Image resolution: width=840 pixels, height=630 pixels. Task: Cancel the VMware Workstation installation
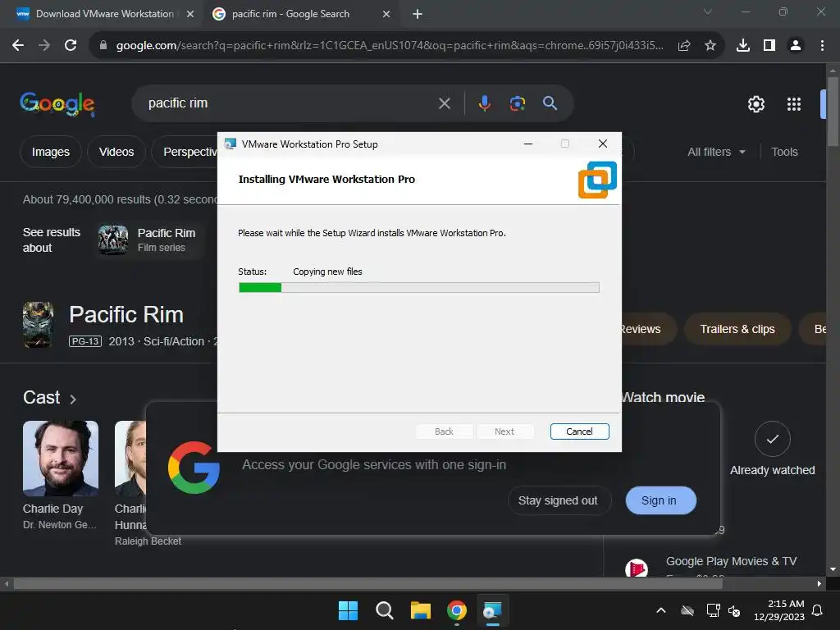[x=579, y=431]
